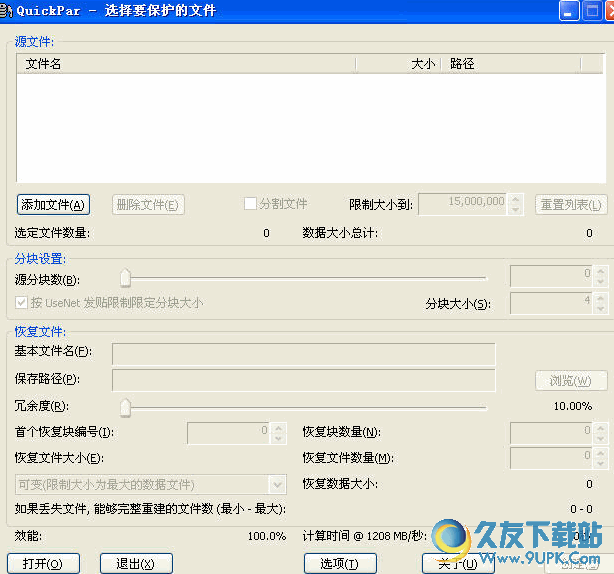The height and width of the screenshot is (574, 614).
Task: Click the 源分块数 number field
Action: point(551,276)
